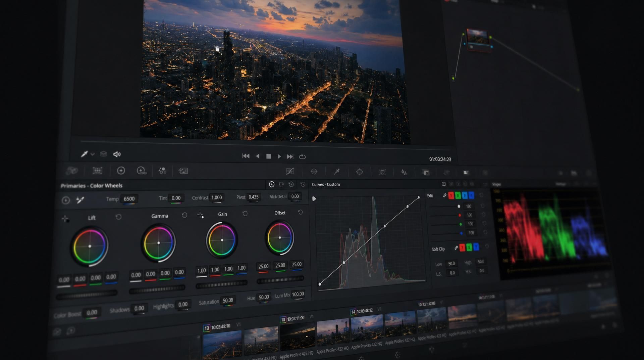Image resolution: width=644 pixels, height=360 pixels.
Task: Click the Temp 6500 field
Action: click(x=129, y=199)
